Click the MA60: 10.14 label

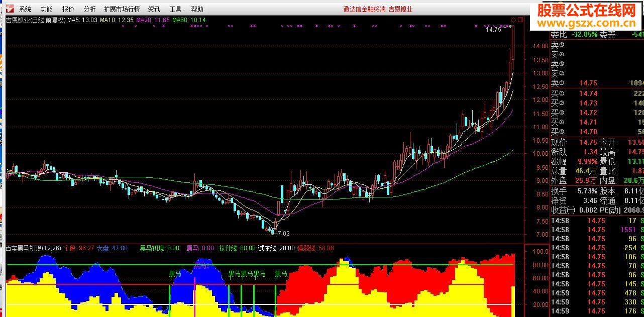[x=189, y=20]
